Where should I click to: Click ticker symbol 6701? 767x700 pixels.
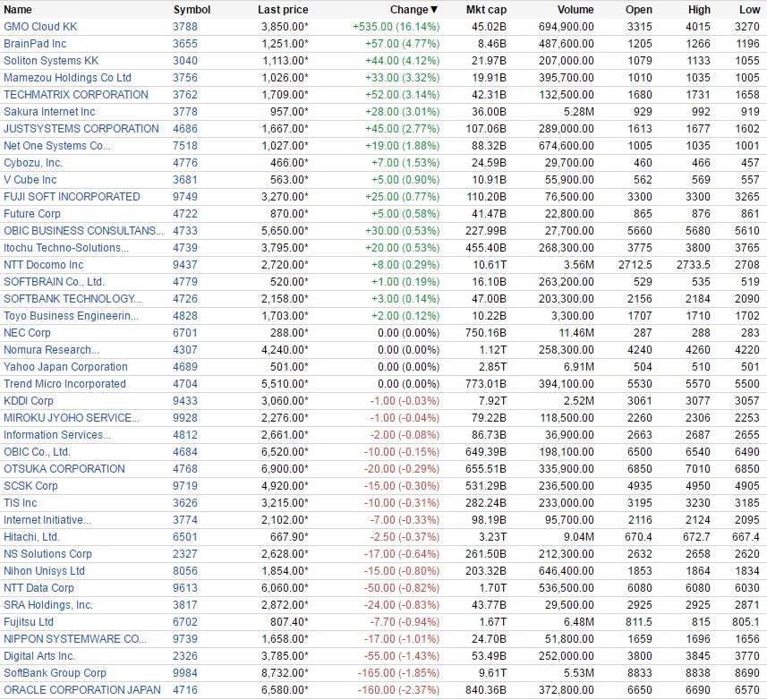185,333
